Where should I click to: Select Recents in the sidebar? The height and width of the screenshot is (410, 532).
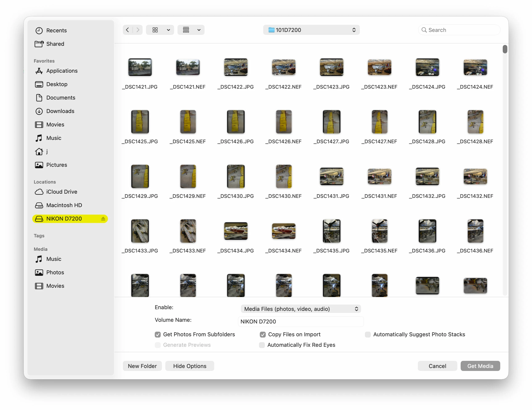click(x=70, y=30)
